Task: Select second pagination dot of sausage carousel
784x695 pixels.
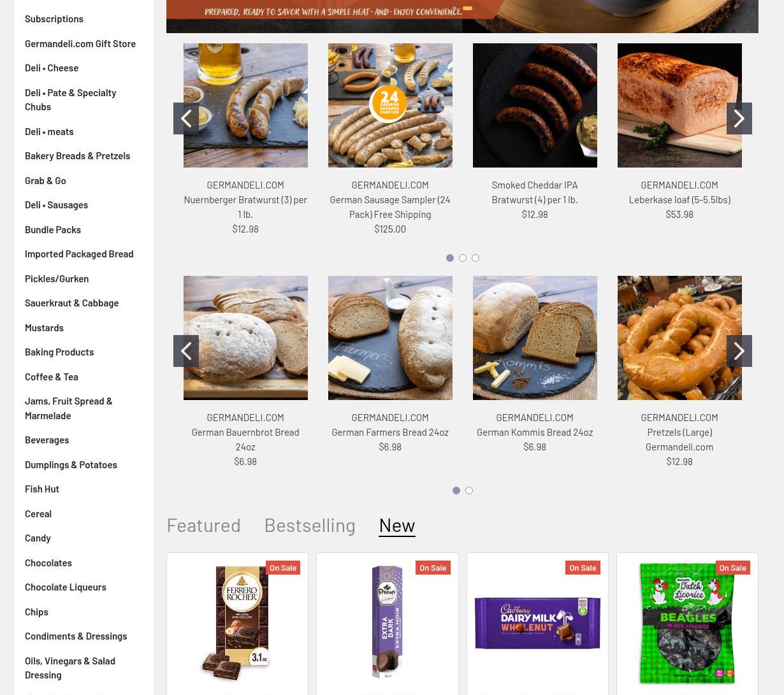Action: (463, 258)
